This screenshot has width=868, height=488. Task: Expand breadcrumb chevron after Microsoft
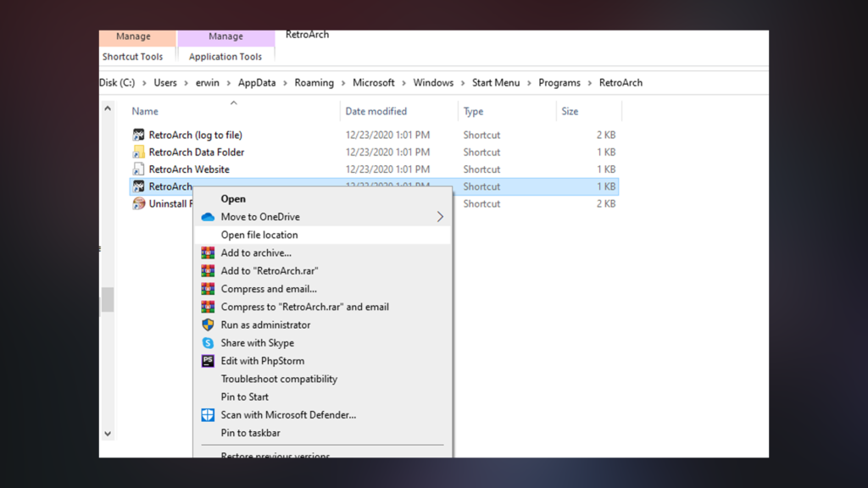tap(403, 84)
